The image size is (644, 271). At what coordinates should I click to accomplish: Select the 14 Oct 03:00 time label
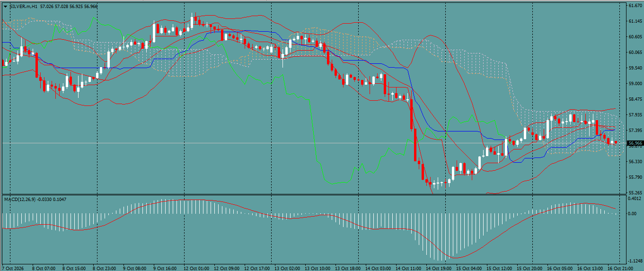[x=379, y=268]
